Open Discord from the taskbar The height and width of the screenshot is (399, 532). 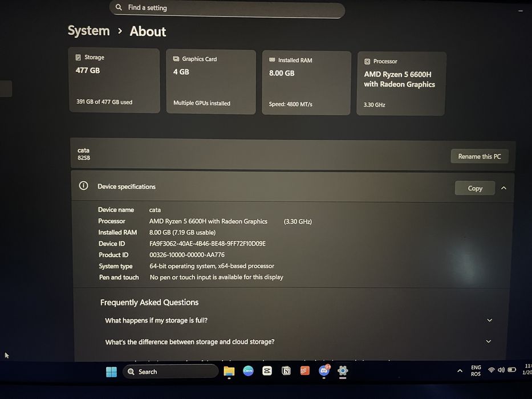coord(324,371)
